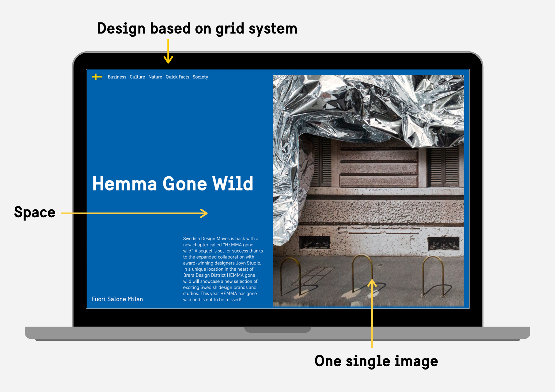Open the Business menu item
Viewport: 555px width, 392px height.
point(117,77)
